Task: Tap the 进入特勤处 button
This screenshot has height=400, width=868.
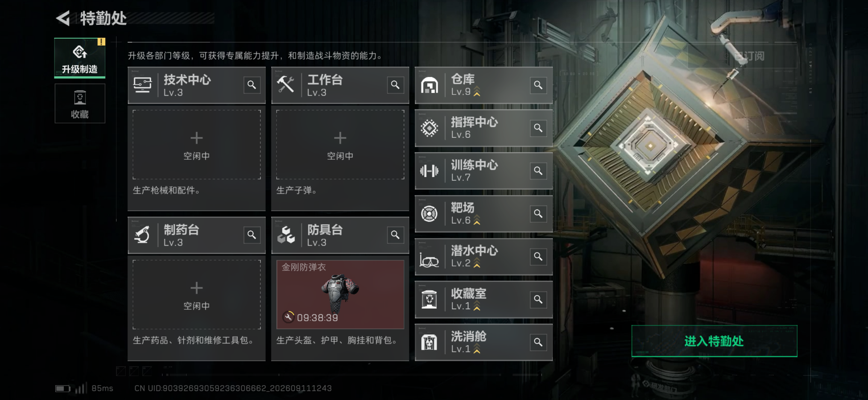Action: (714, 341)
